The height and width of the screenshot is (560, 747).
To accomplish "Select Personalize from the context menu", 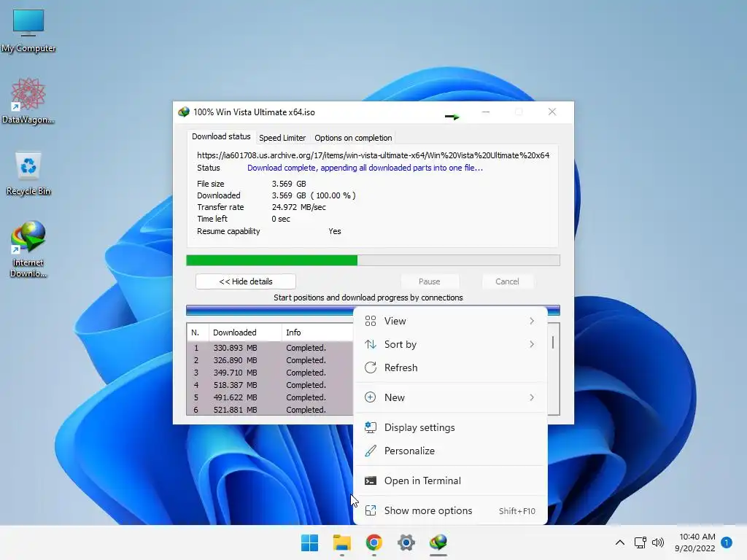I will (450, 451).
